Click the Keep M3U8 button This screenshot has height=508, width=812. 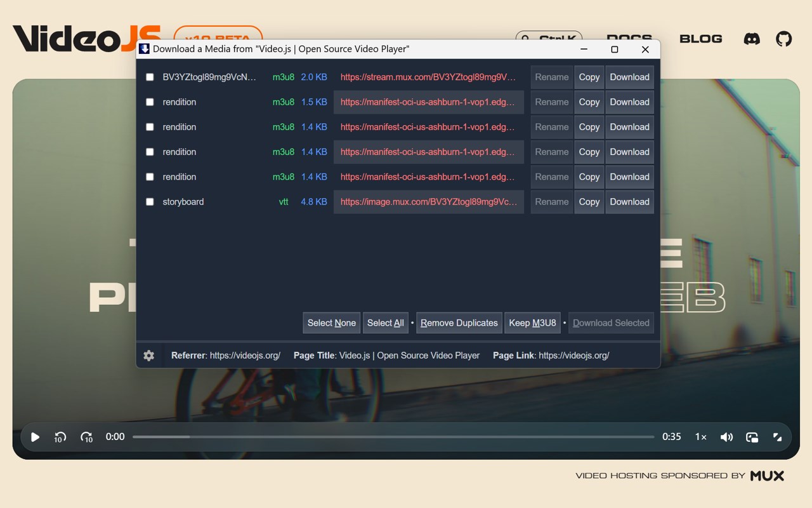[533, 323]
